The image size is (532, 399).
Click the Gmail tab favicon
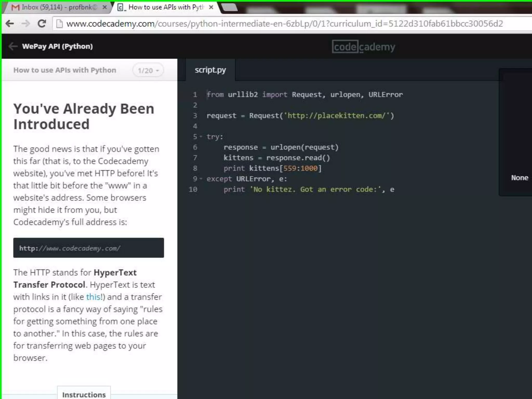16,7
